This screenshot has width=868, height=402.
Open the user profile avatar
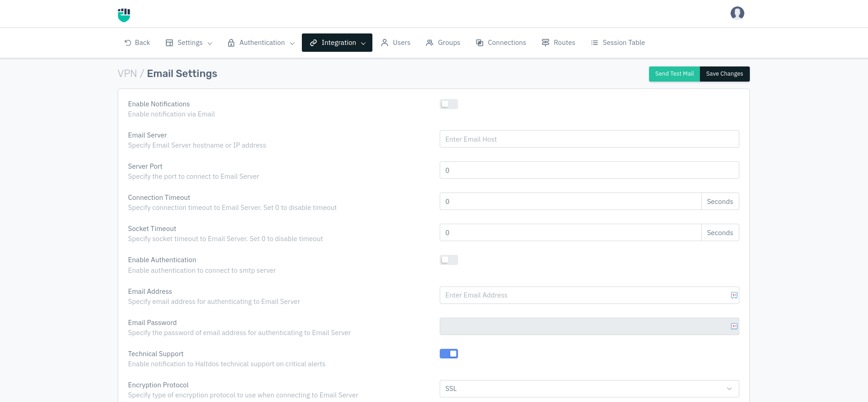[x=737, y=13]
